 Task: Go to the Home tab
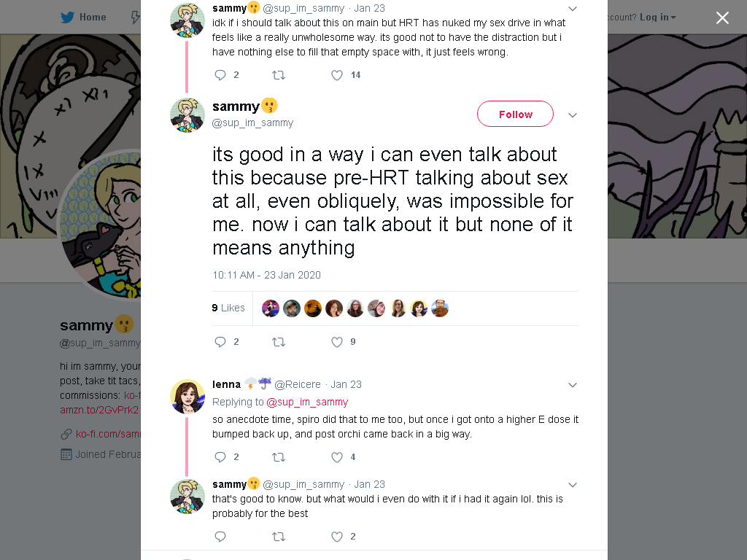(x=83, y=17)
